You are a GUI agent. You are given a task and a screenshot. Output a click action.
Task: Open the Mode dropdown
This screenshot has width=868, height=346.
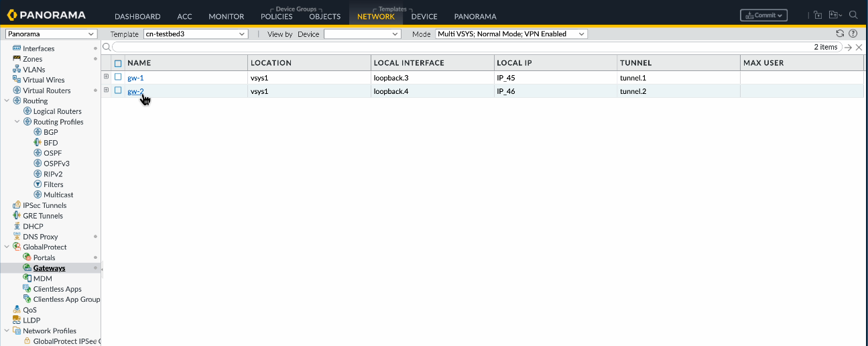point(511,34)
